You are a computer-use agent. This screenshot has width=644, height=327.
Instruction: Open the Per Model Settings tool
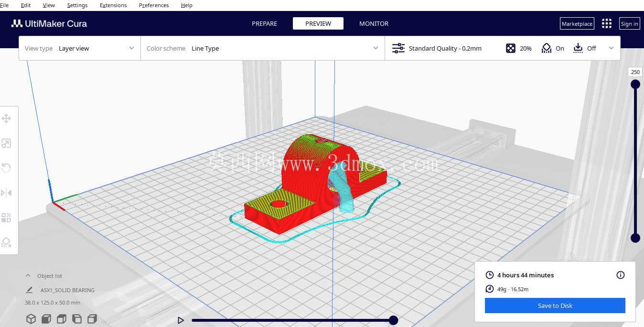coord(6,218)
